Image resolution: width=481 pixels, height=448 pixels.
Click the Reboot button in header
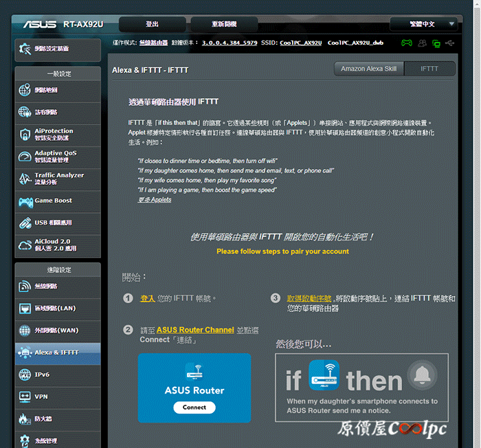[x=224, y=24]
